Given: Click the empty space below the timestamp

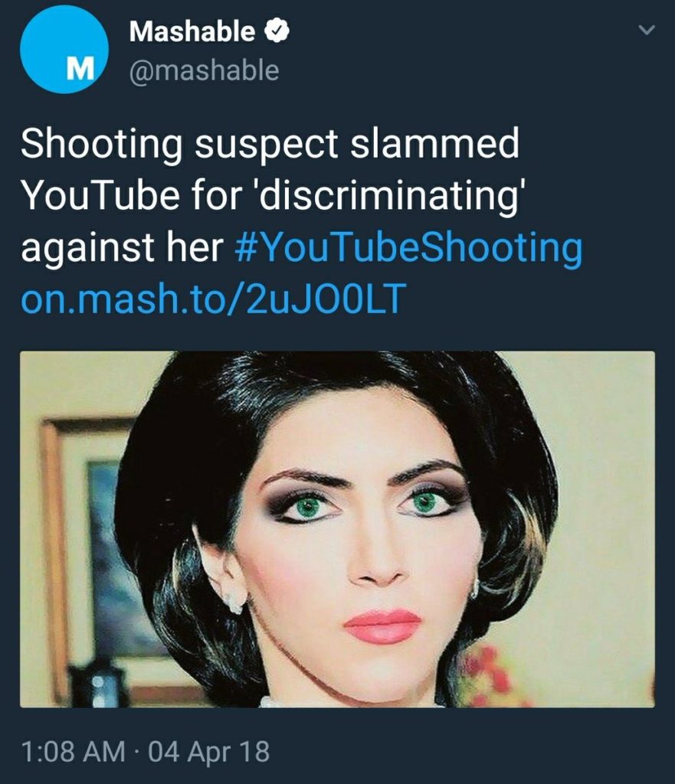Looking at the screenshot, I should pos(337,776).
